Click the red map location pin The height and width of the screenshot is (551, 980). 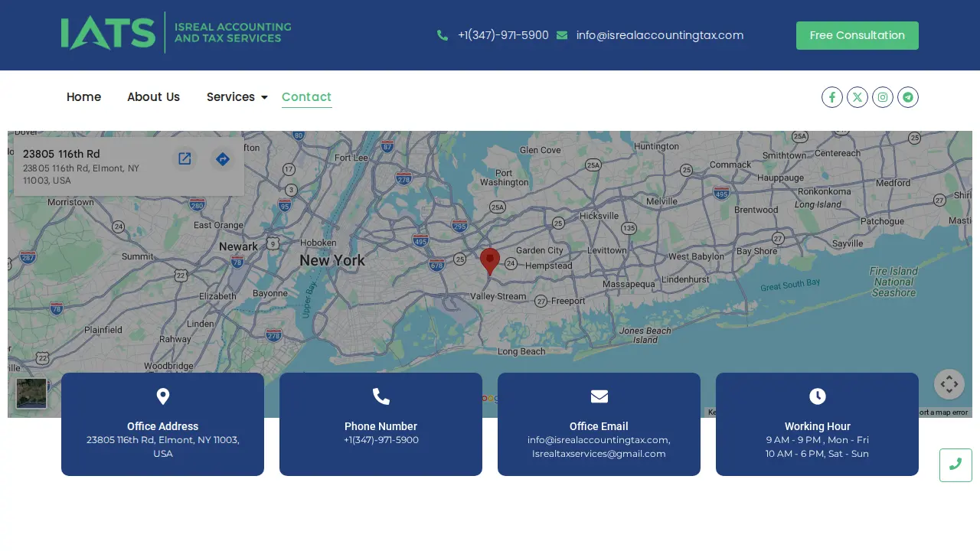click(x=490, y=262)
